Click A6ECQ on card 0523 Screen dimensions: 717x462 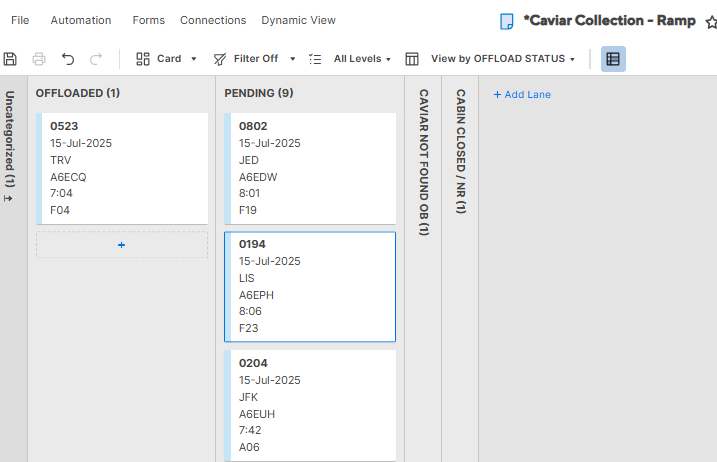[68, 177]
